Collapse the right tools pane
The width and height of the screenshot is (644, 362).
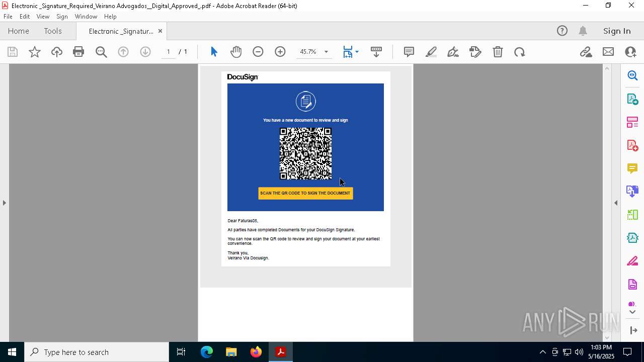click(616, 203)
